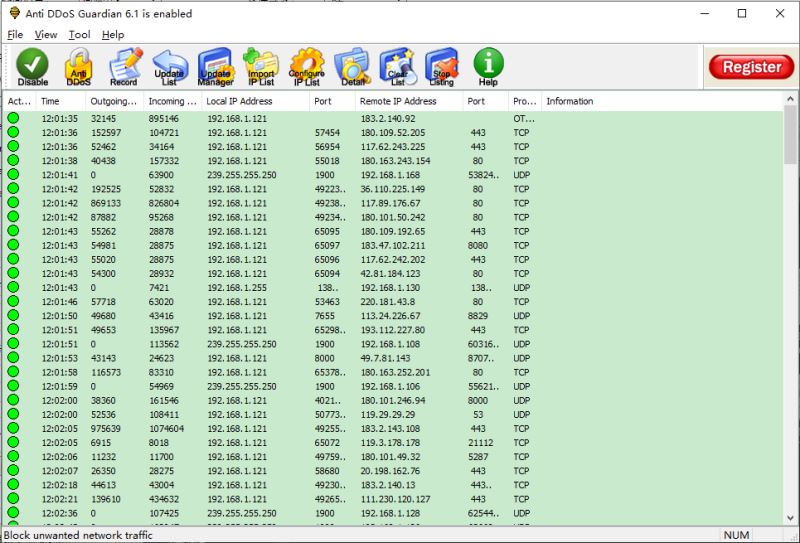Select remote IP 42.81.184.123
The image size is (800, 543).
click(x=390, y=274)
